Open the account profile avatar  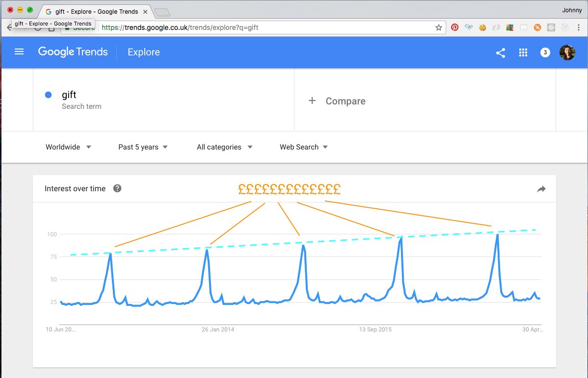point(567,52)
